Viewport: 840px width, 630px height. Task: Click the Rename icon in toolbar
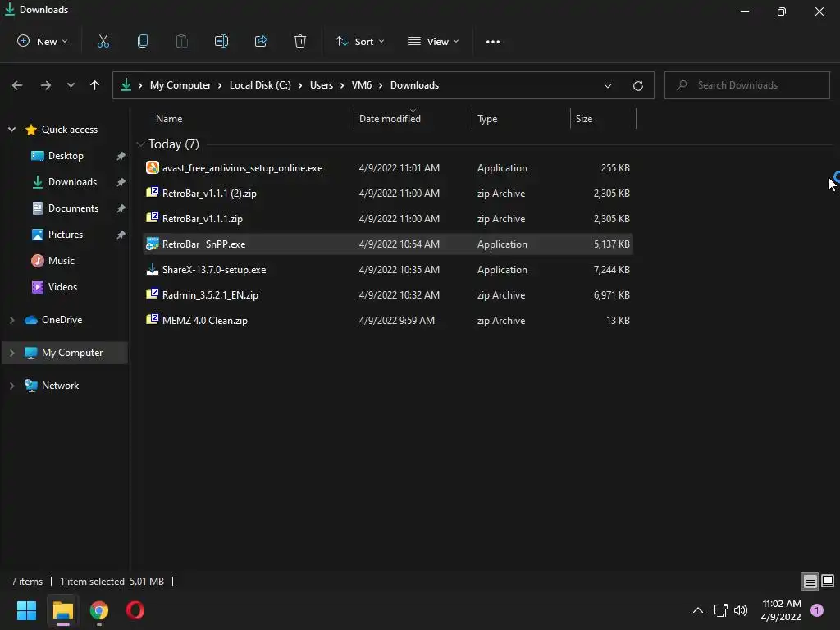coord(221,41)
